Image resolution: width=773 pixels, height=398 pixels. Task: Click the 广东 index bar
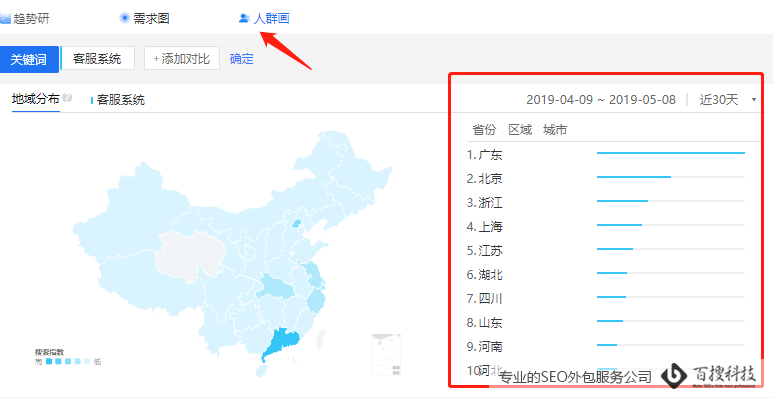pos(671,153)
